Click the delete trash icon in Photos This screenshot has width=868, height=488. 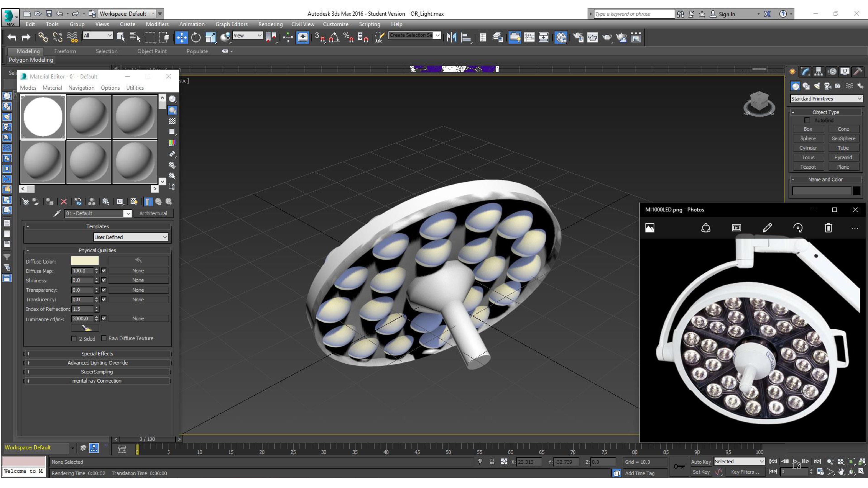[828, 228]
